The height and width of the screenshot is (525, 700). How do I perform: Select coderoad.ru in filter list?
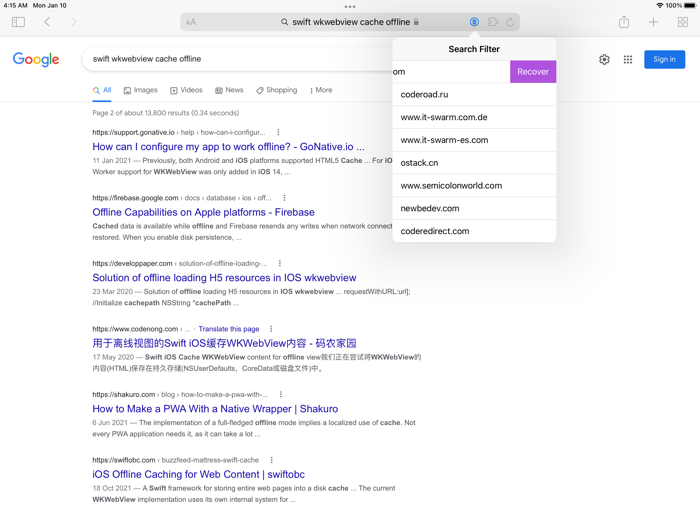tap(474, 95)
